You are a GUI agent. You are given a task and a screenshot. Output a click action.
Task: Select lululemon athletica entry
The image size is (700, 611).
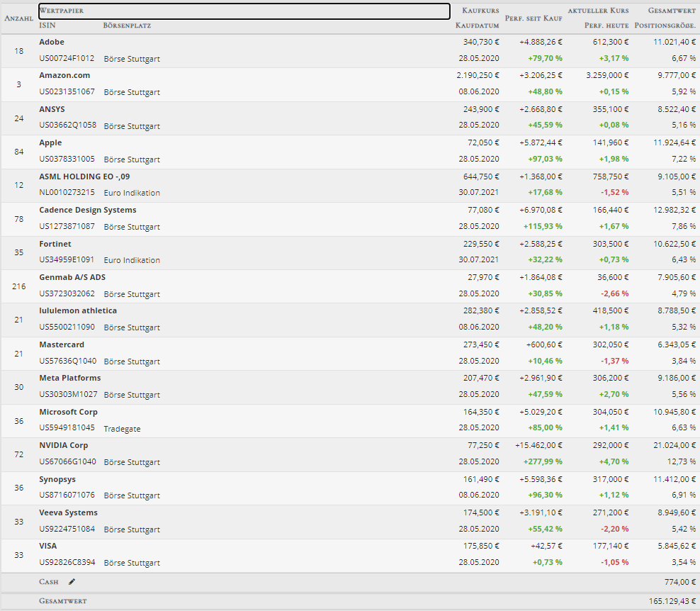pos(78,311)
